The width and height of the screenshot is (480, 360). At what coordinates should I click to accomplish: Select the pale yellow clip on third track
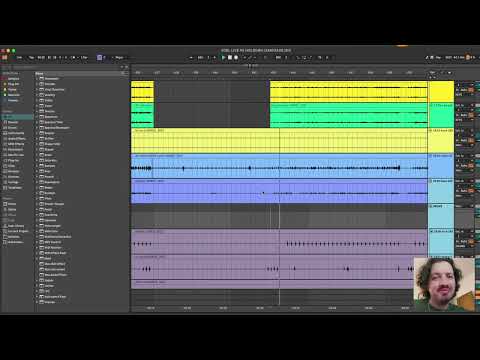pos(279,141)
